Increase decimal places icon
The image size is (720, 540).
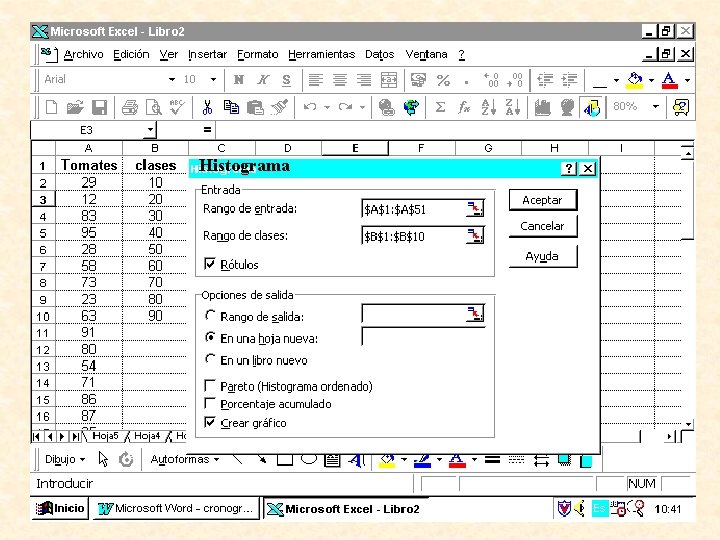coord(491,80)
